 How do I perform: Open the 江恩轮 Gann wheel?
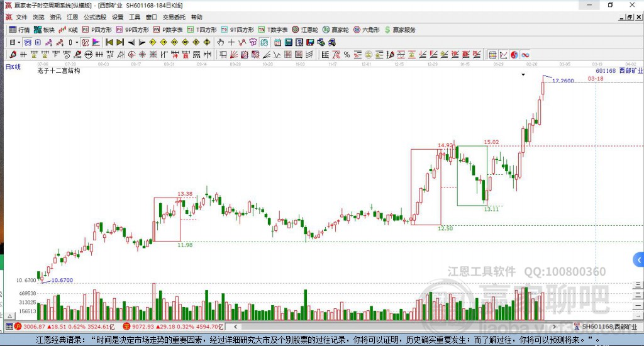(x=305, y=30)
